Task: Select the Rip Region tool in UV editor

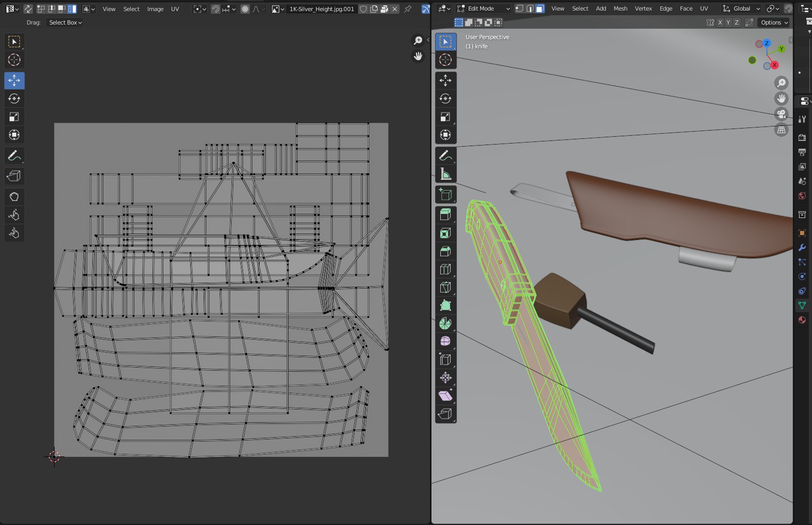Action: tap(14, 176)
